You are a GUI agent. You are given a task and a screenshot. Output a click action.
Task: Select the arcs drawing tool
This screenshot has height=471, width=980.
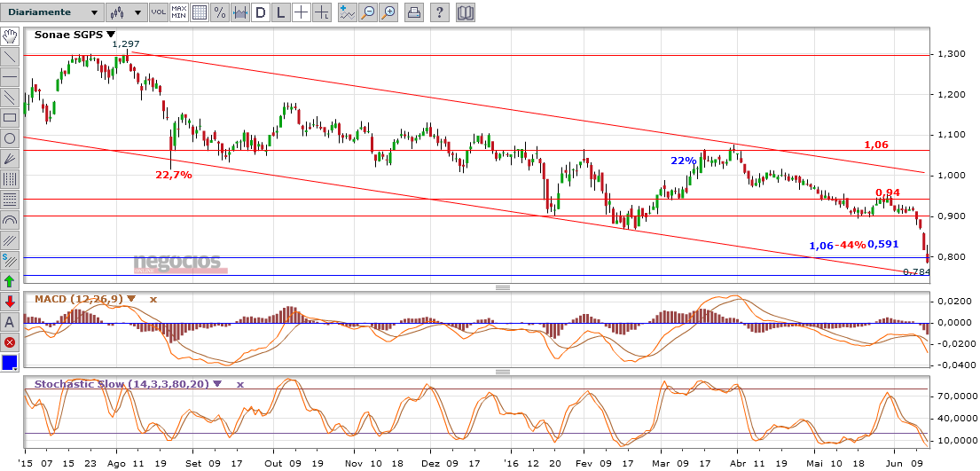[x=10, y=220]
